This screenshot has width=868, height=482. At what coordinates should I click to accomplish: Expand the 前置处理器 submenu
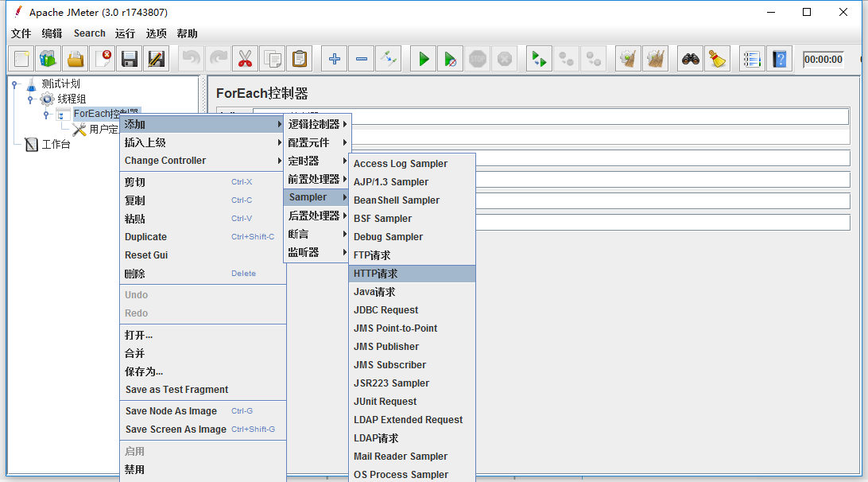point(317,179)
